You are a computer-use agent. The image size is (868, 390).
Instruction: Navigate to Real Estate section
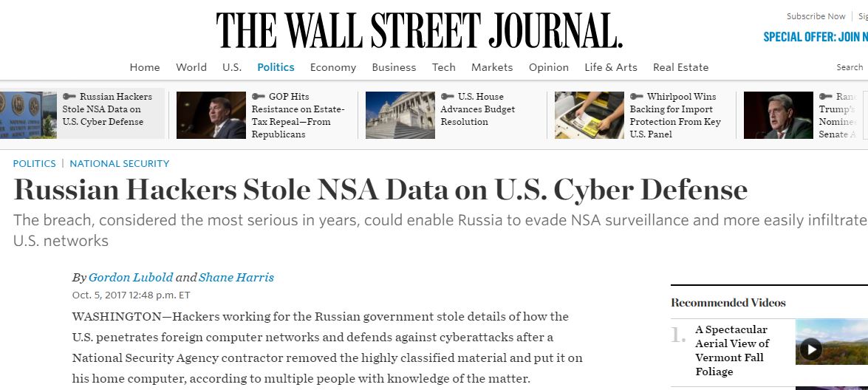pos(680,67)
